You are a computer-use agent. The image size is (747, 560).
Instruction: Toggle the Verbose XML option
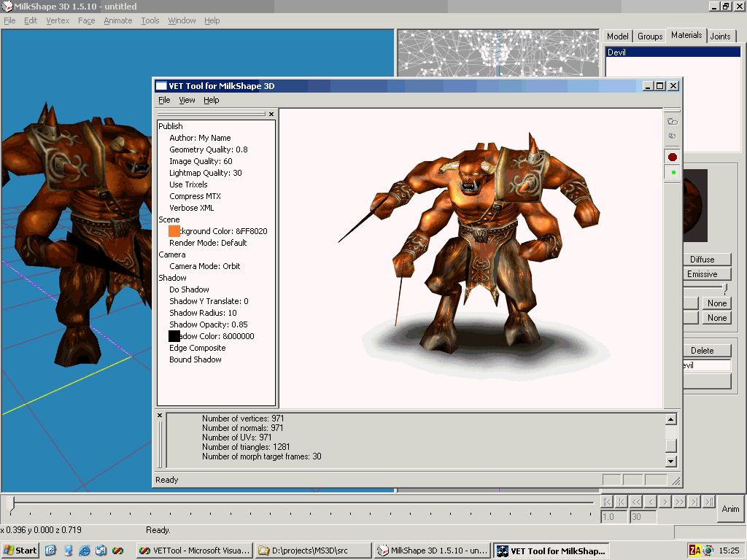click(192, 208)
